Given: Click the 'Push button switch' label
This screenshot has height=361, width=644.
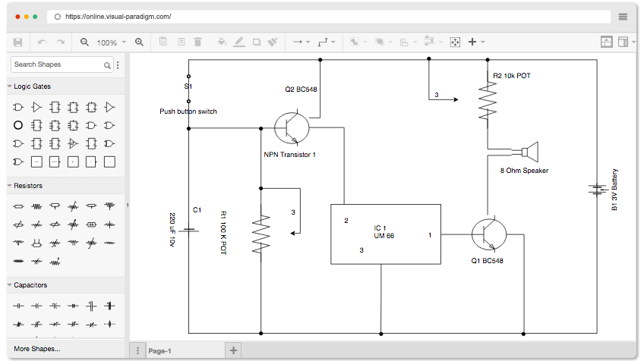Looking at the screenshot, I should 188,111.
